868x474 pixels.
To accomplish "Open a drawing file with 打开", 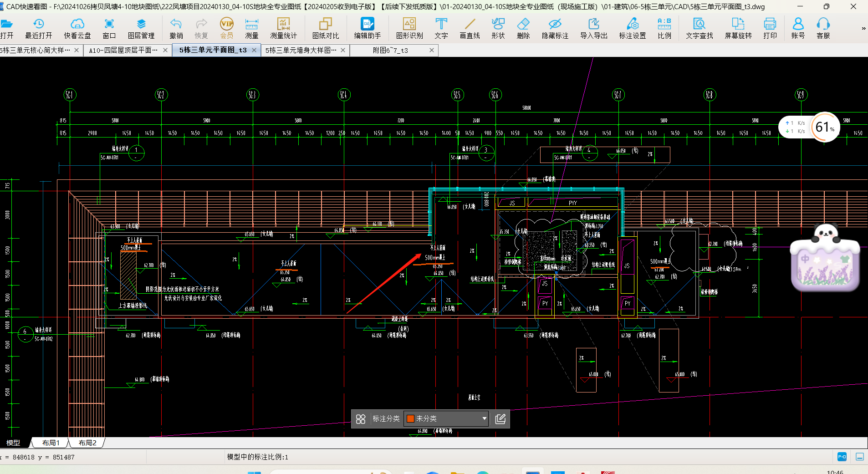I will [7, 28].
